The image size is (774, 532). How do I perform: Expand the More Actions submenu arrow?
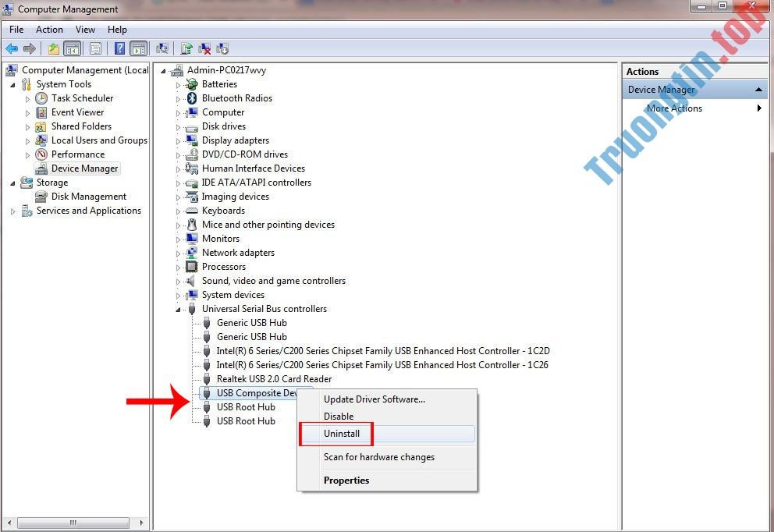coord(759,108)
